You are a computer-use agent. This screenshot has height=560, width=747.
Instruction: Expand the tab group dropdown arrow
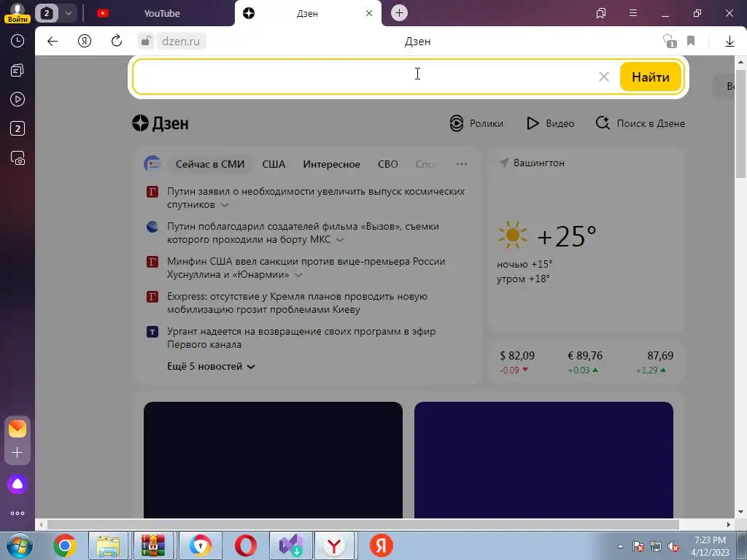(68, 13)
